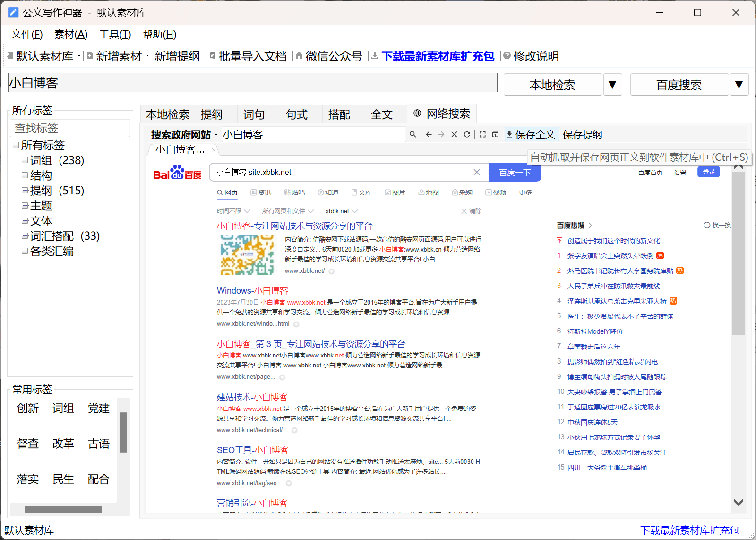Clear Baidu search box with X icon
Viewport: 756px width, 540px height.
coord(477,172)
